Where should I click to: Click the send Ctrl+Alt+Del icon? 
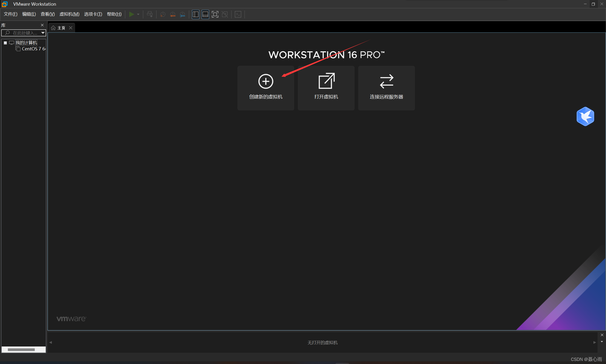point(149,14)
